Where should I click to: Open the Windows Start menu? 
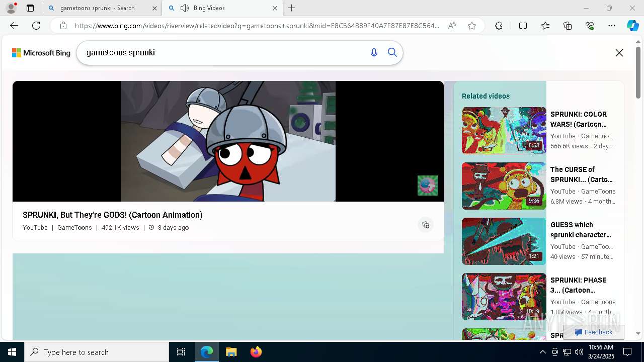pyautogui.click(x=12, y=352)
